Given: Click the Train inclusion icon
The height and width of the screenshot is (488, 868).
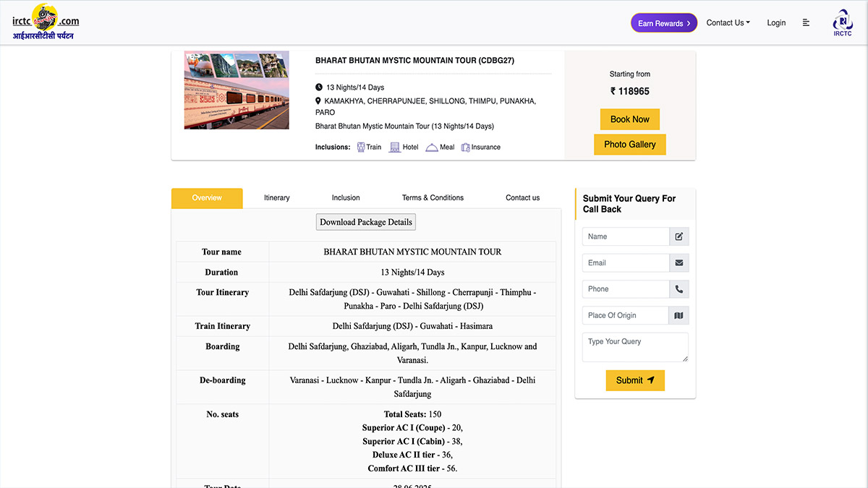Looking at the screenshot, I should [x=361, y=147].
